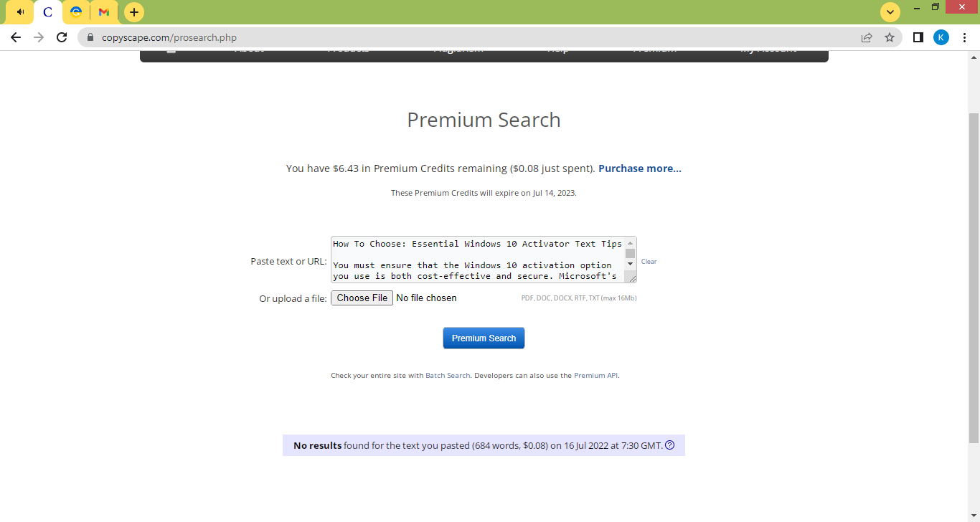Reload the Copyscape page
This screenshot has height=522, width=980.
[x=62, y=37]
